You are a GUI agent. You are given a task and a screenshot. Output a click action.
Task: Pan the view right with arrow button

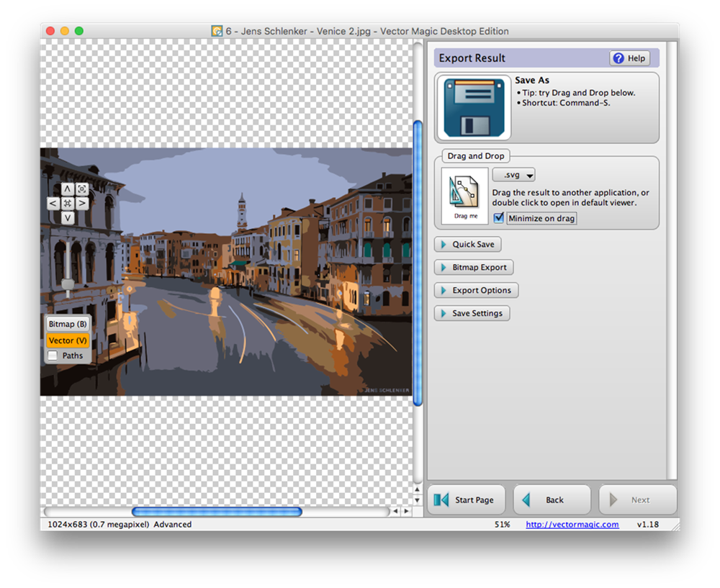(82, 204)
